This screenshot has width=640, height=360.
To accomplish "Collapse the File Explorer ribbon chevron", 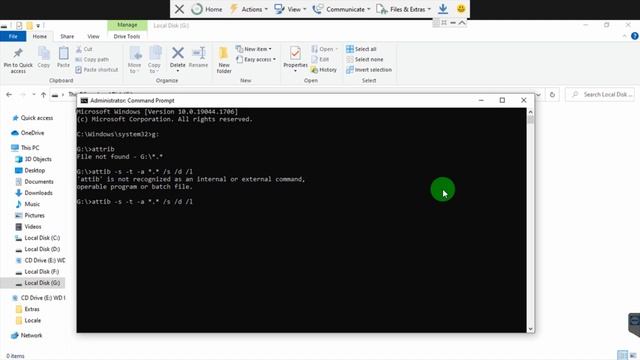I will click(x=624, y=36).
